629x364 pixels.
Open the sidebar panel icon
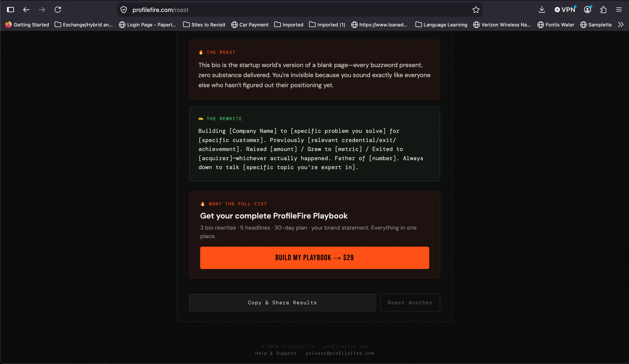[10, 10]
